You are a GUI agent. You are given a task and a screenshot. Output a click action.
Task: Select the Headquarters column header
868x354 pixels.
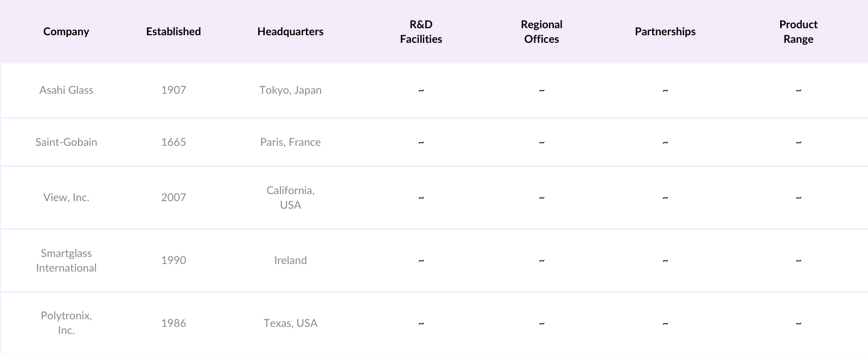(x=290, y=31)
